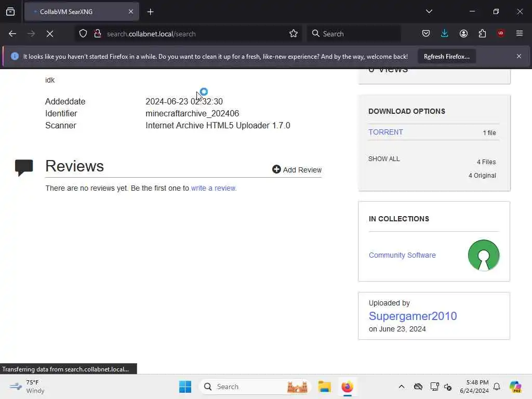This screenshot has width=532, height=399.
Task: Open File Explorer from the taskbar
Action: tap(324, 387)
